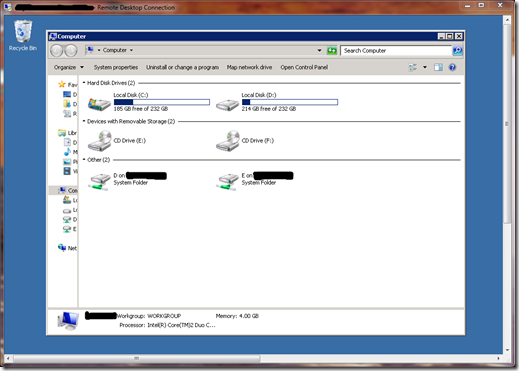The height and width of the screenshot is (371, 519).
Task: Click Open Control Panel in the toolbar
Action: (304, 67)
